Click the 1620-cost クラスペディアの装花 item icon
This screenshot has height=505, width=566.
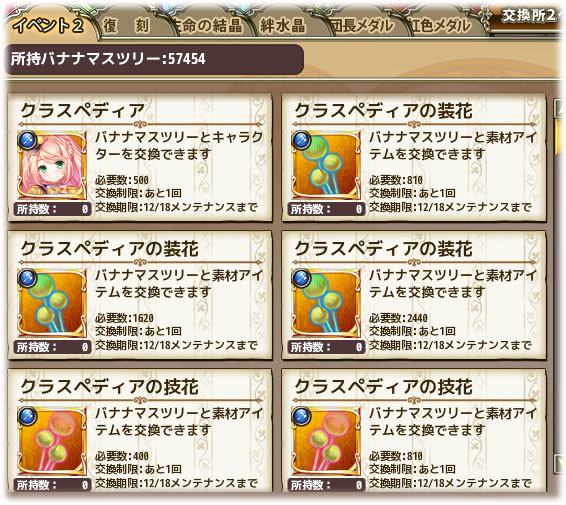52,302
